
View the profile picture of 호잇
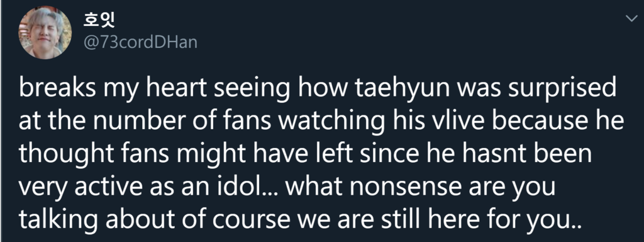click(x=45, y=33)
